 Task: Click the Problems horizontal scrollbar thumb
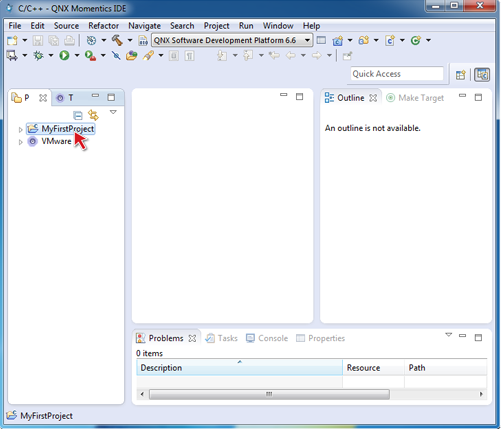269,394
